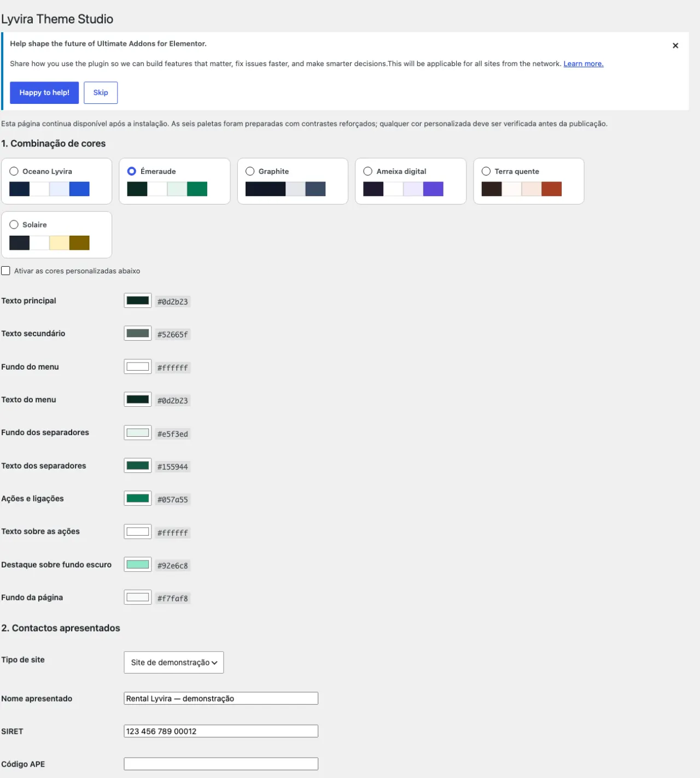The width and height of the screenshot is (700, 778).
Task: Choose the Graphite color palette
Action: tap(250, 171)
